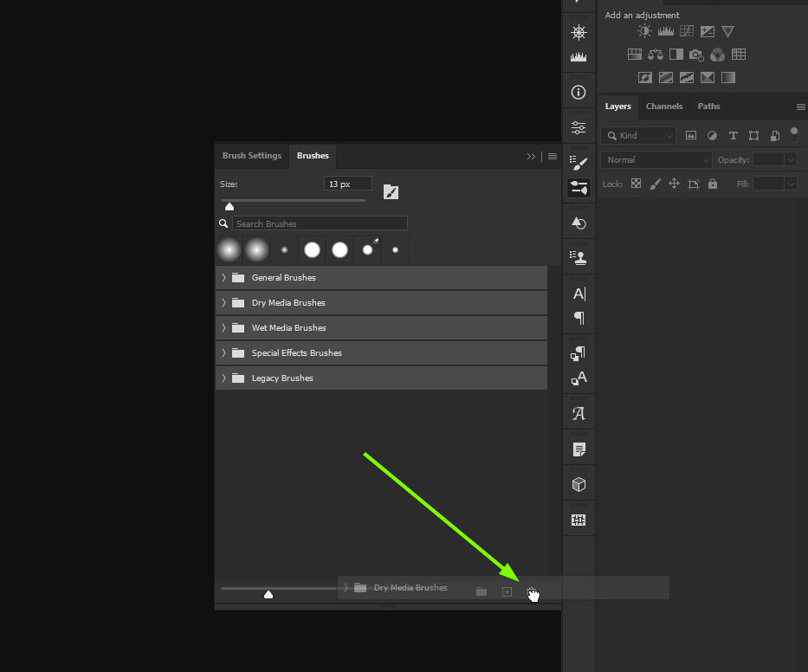Filter to show only type layers
808x672 pixels.
click(733, 135)
